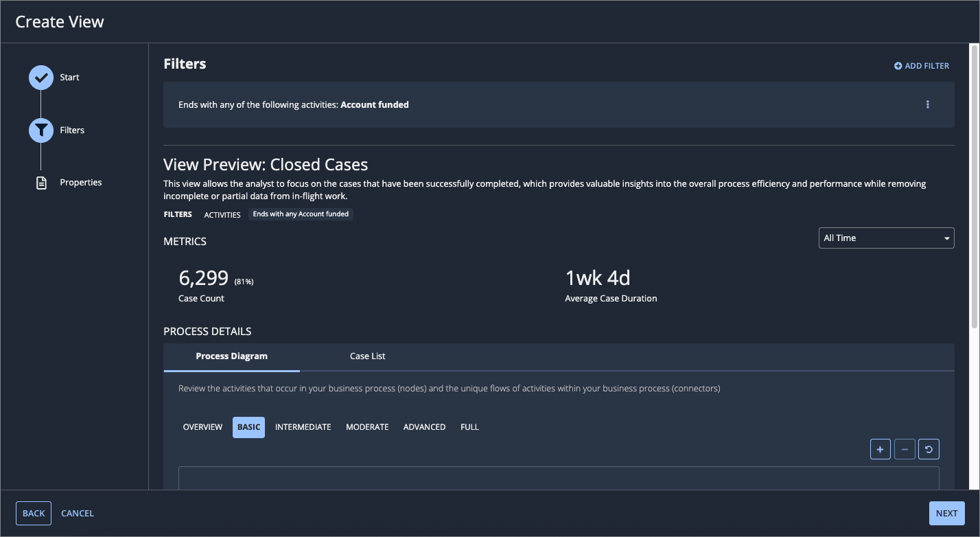This screenshot has height=537, width=980.
Task: Cancel the Create View wizard
Action: (x=78, y=513)
